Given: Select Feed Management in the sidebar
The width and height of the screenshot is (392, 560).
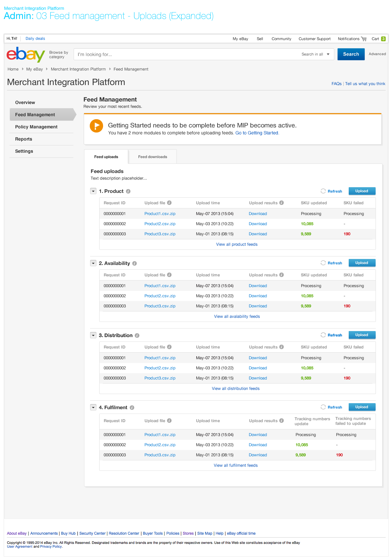Looking at the screenshot, I should 43,114.
